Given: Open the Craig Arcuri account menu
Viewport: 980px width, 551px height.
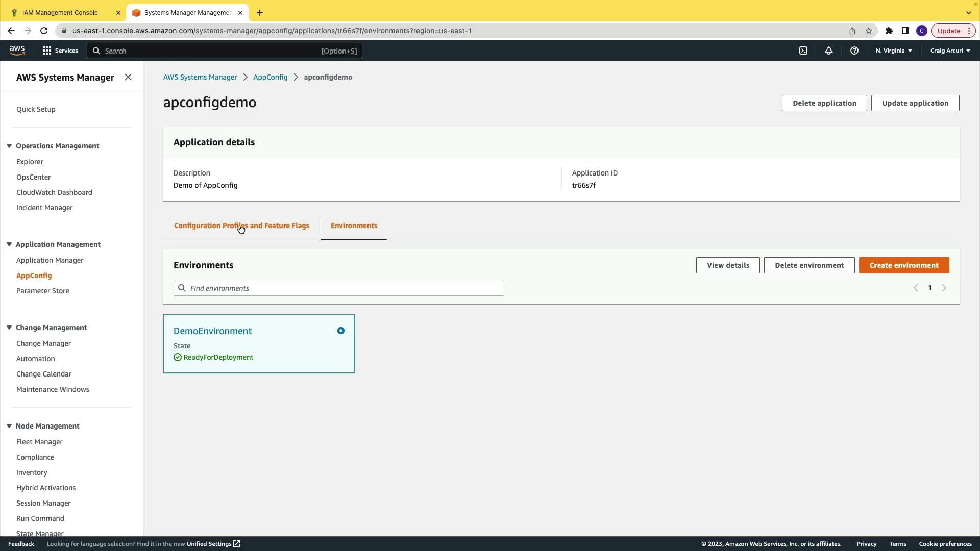Looking at the screenshot, I should tap(950, 51).
